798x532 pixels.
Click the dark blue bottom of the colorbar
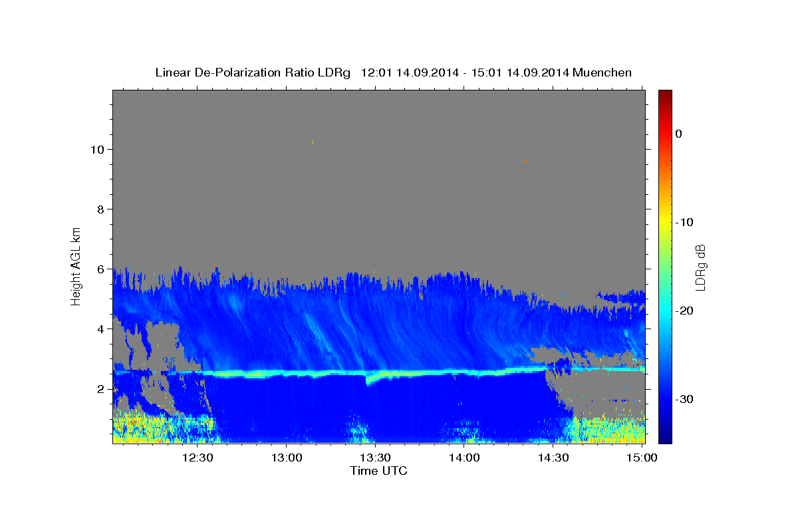[x=664, y=438]
